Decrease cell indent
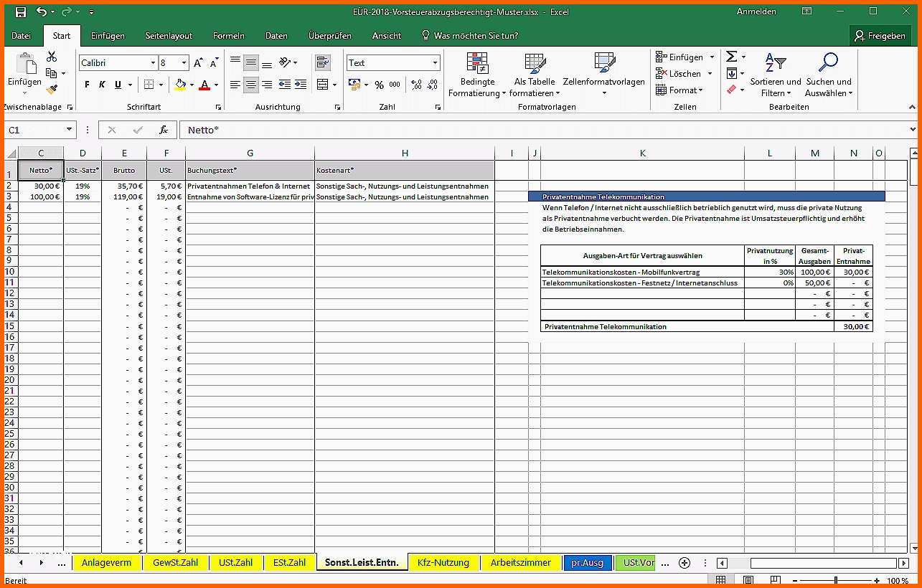 coord(285,85)
